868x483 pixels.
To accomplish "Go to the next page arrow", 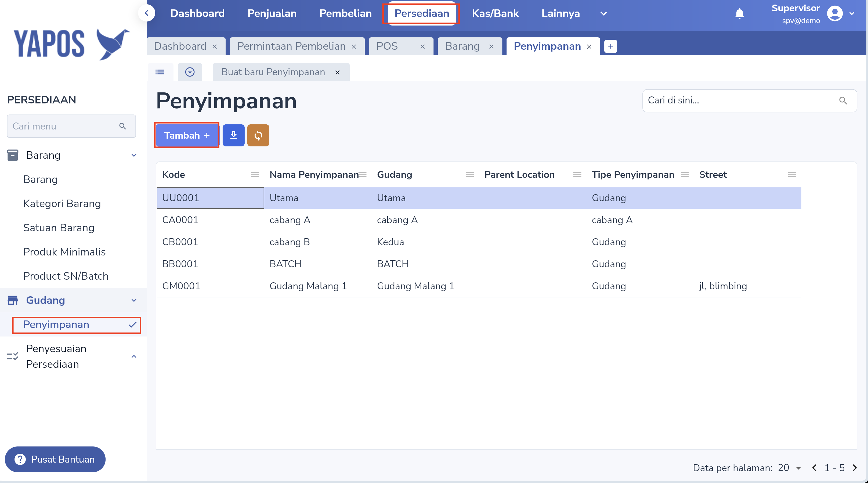I will (855, 467).
